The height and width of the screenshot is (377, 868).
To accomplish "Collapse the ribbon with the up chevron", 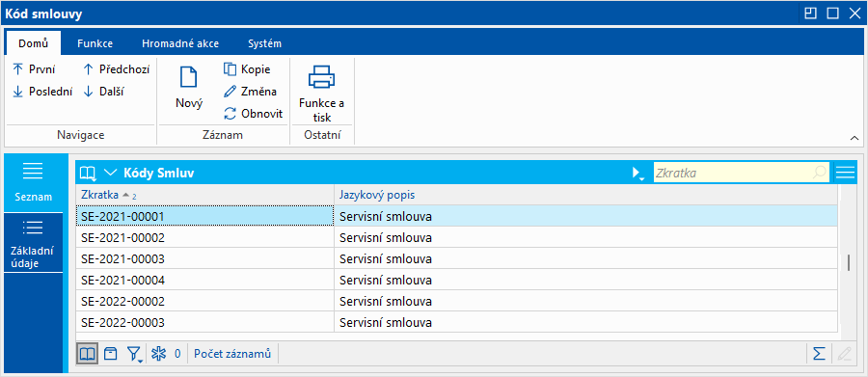I will [854, 138].
